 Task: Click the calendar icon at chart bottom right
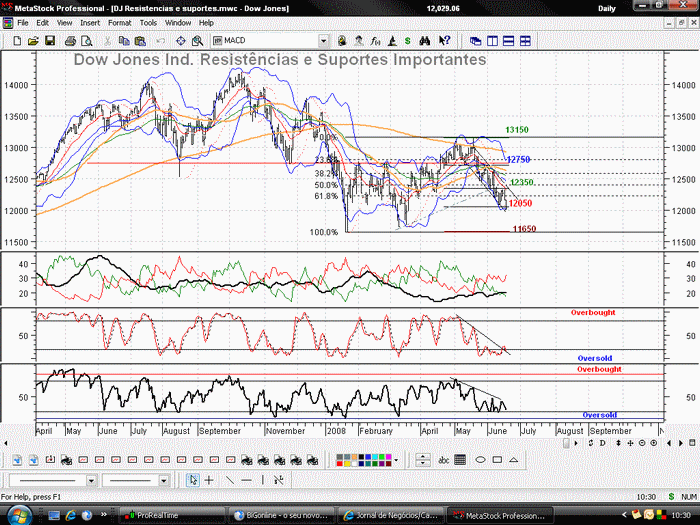pos(692,443)
